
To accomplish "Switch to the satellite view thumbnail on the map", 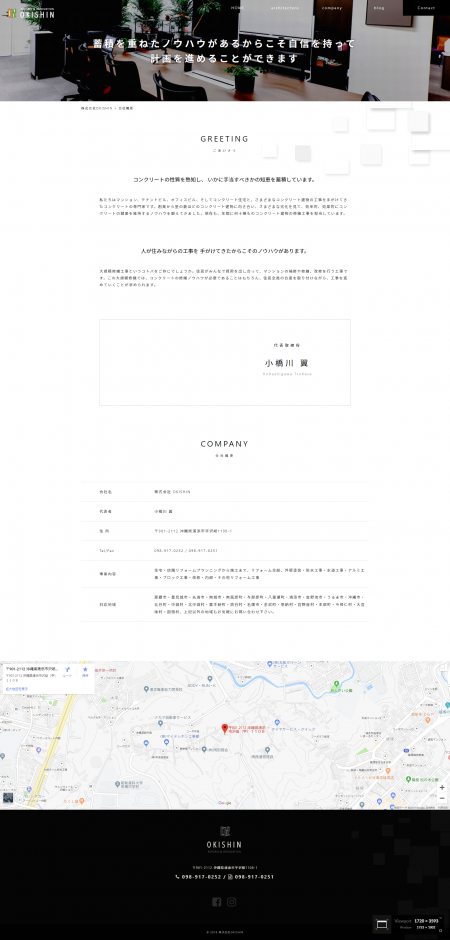I will click(x=8, y=797).
